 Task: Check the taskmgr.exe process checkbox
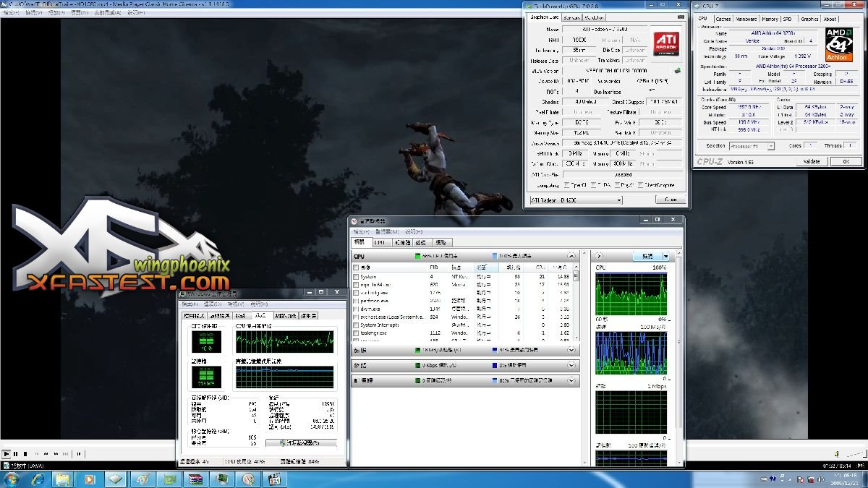[356, 333]
